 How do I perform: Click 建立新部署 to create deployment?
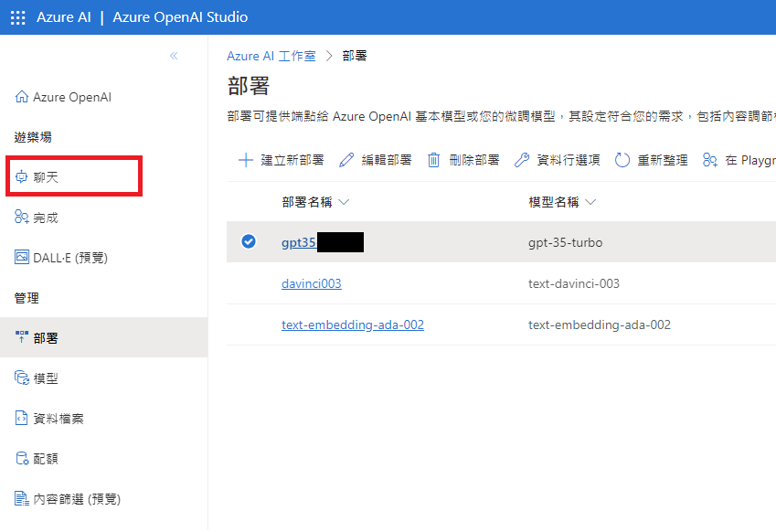click(x=282, y=160)
